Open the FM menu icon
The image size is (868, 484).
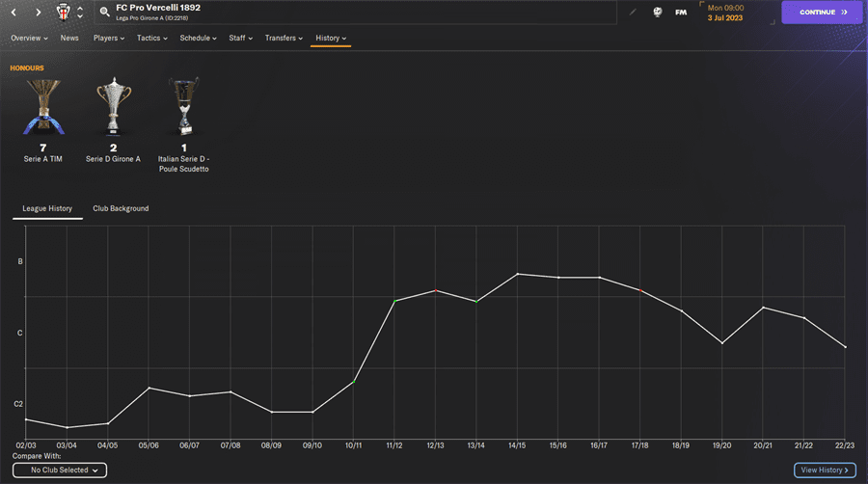point(681,13)
